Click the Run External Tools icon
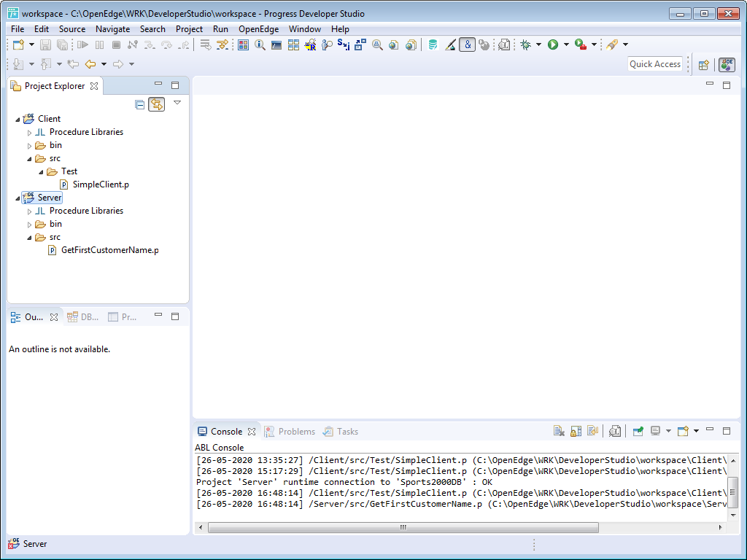Screen dimensions: 747x560 [580, 44]
